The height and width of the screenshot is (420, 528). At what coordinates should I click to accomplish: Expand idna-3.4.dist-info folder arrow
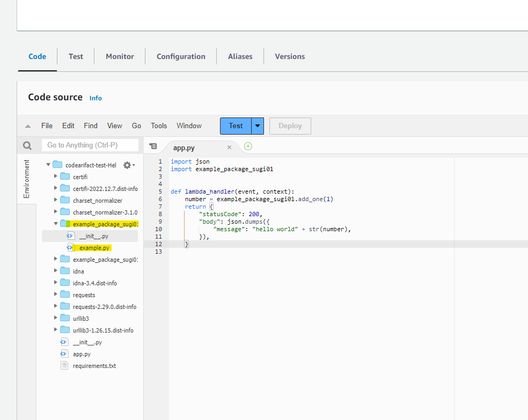coord(56,282)
